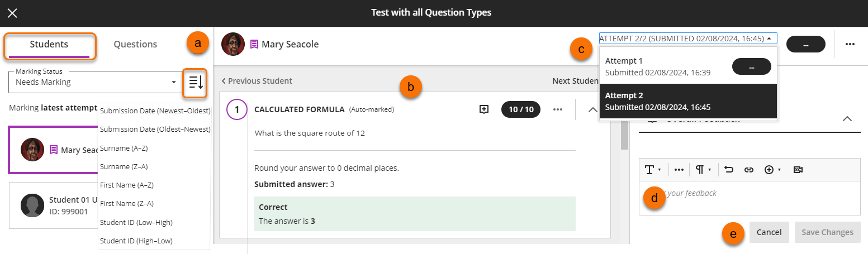Select Surname (A–Z) sort option
The image size is (868, 254).
pos(124,148)
